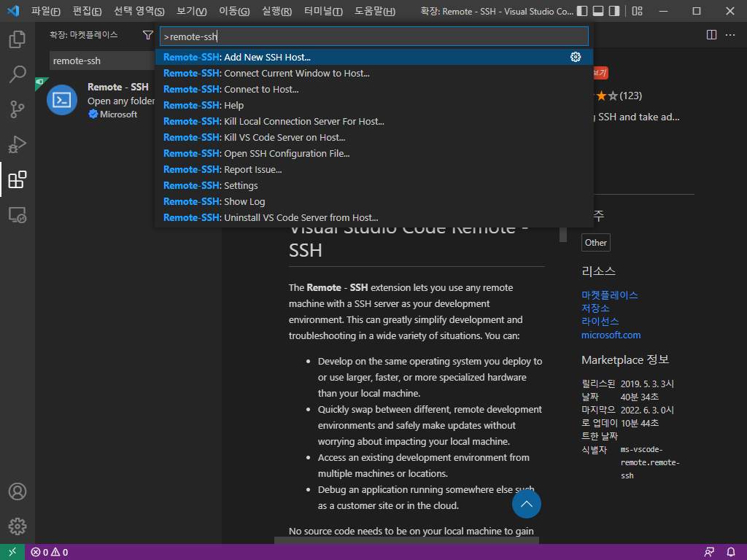Click the VS Code logo in title bar
The width and height of the screenshot is (747, 560).
pos(13,11)
